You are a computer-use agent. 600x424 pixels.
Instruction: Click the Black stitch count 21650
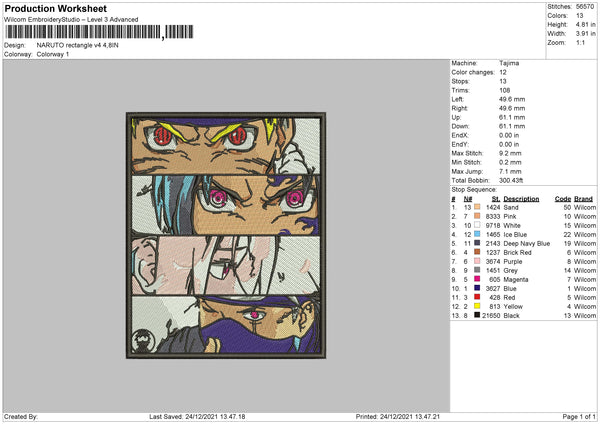click(491, 316)
